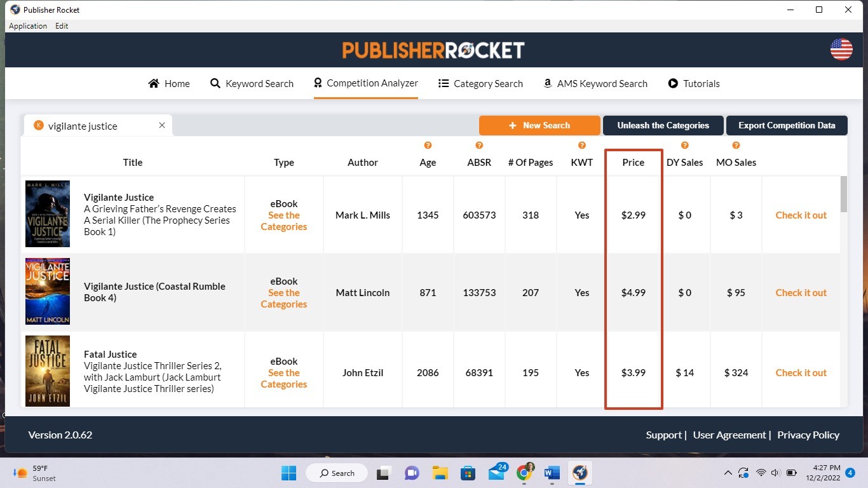Viewport: 868px width, 488px height.
Task: Click the help icon above MO Sales column
Action: coord(735,145)
